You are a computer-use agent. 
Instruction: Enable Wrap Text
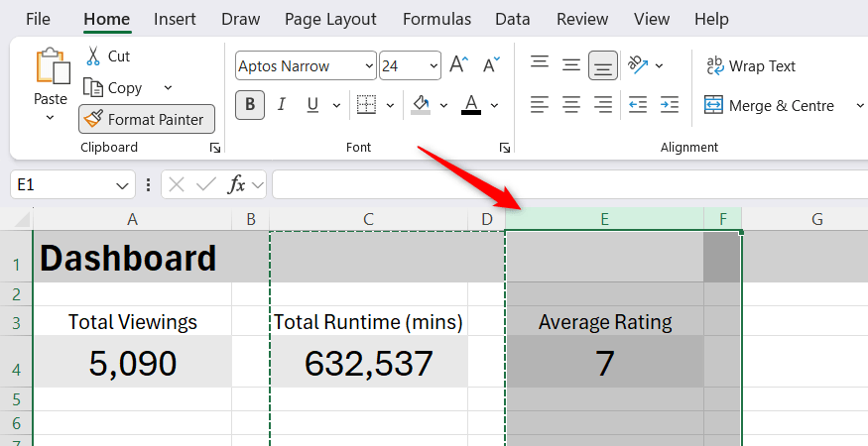tap(751, 65)
